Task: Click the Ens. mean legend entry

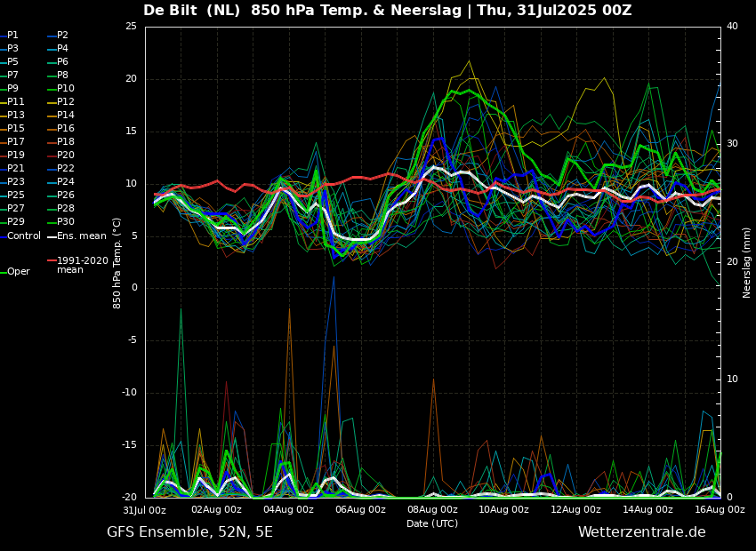Action: pos(81,236)
